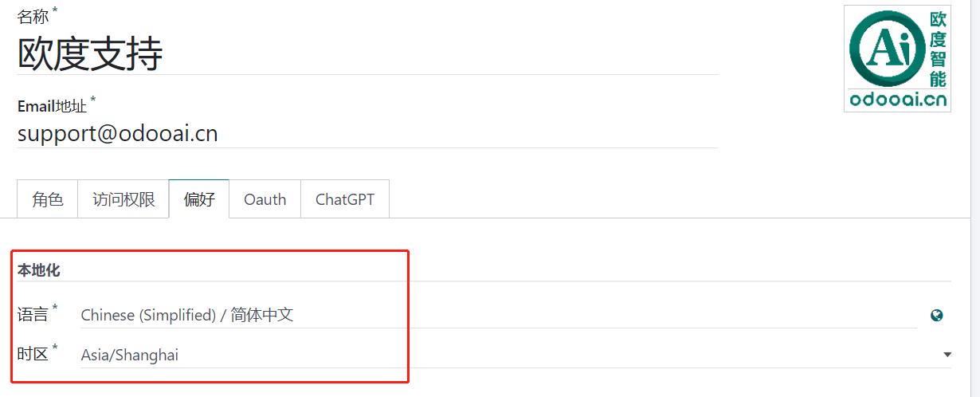Open the 访问权限 tab
980x397 pixels.
point(123,199)
